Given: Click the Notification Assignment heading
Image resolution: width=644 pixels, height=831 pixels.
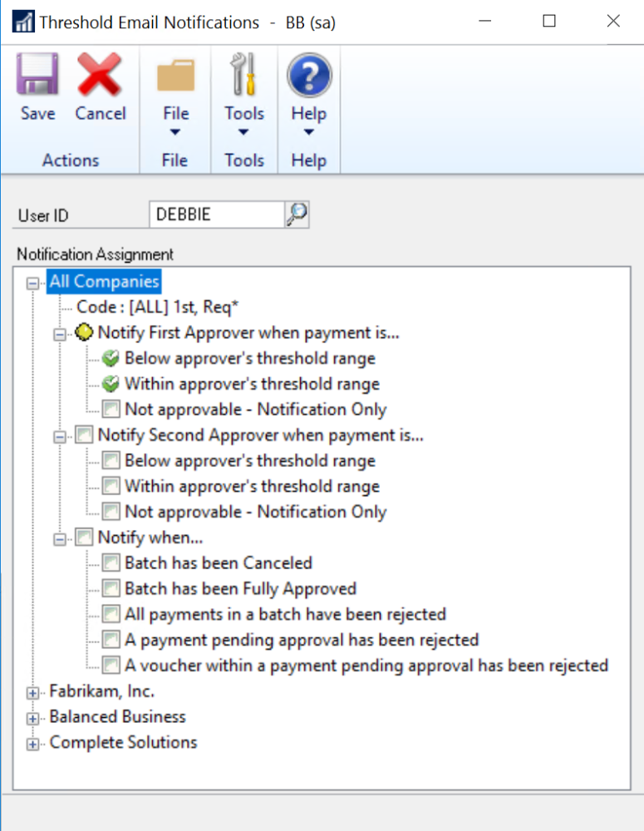Looking at the screenshot, I should coord(96,253).
